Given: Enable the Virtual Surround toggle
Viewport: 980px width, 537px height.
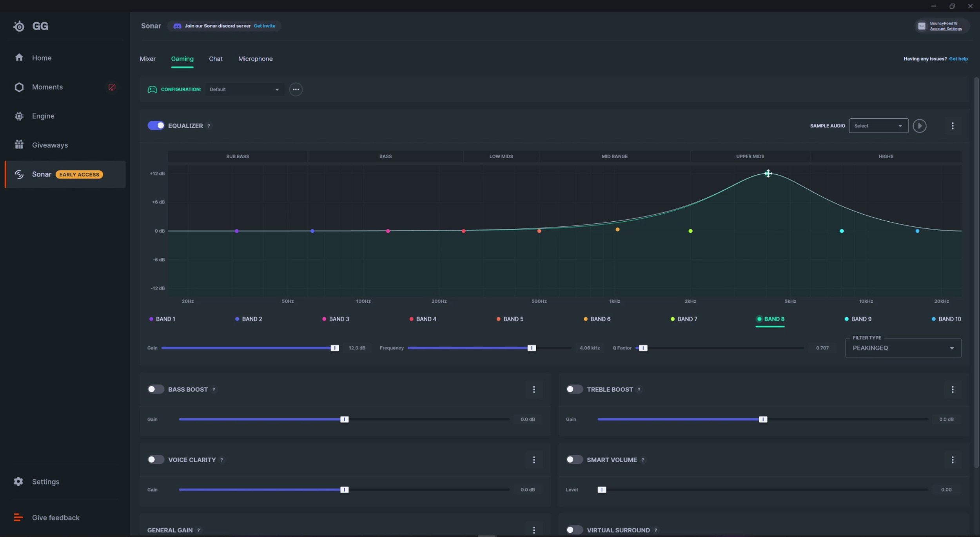Looking at the screenshot, I should tap(574, 530).
